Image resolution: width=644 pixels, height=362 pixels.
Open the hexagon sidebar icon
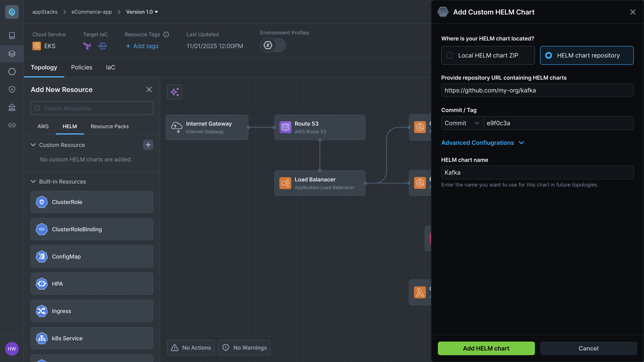pos(12,72)
